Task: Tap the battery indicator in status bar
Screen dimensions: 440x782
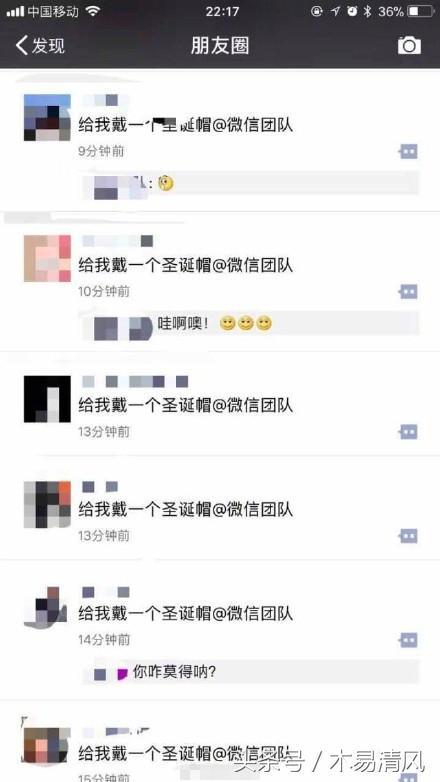Action: (x=421, y=11)
